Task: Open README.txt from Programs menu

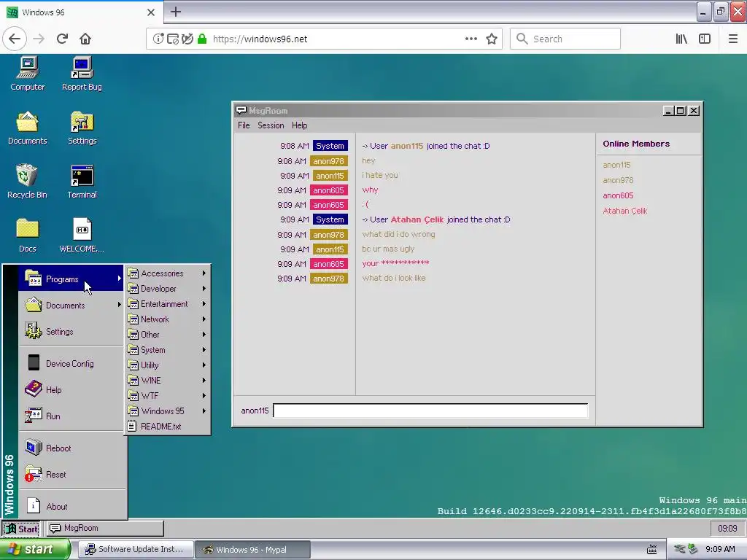Action: pos(167,426)
